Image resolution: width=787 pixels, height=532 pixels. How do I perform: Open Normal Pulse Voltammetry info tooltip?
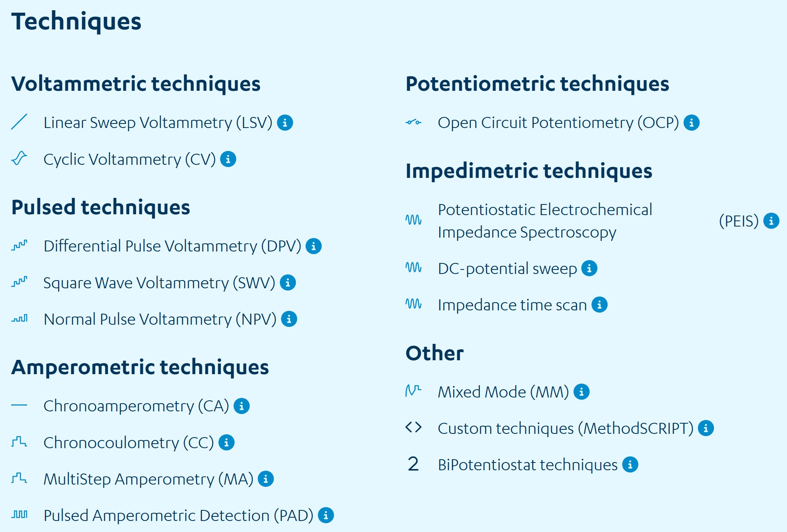coord(289,319)
